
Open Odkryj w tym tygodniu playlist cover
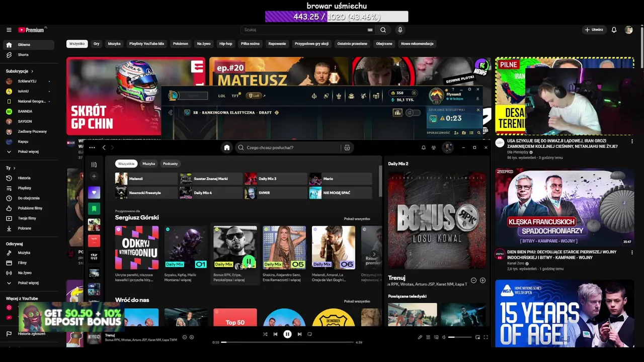click(137, 247)
